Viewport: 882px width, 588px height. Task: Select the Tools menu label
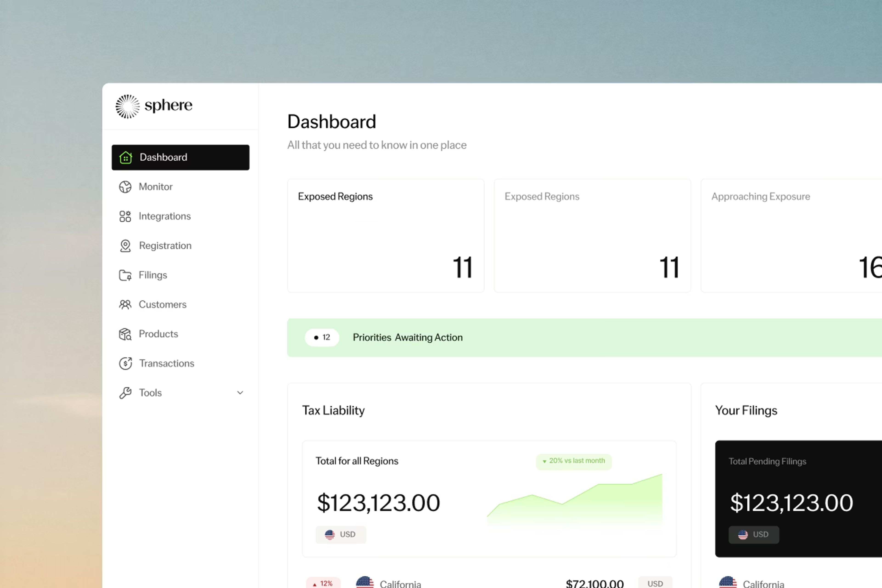pyautogui.click(x=150, y=393)
